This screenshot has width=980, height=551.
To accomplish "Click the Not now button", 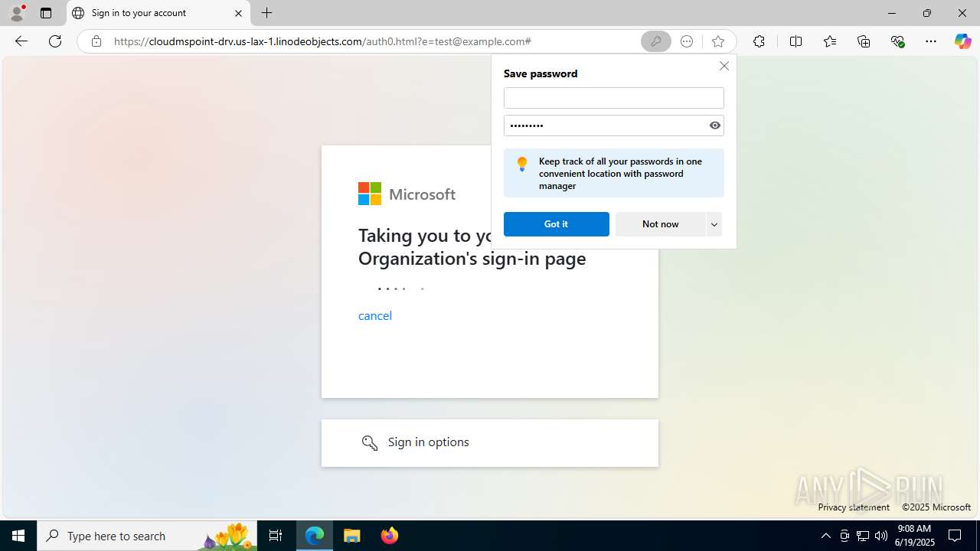I will tap(660, 223).
